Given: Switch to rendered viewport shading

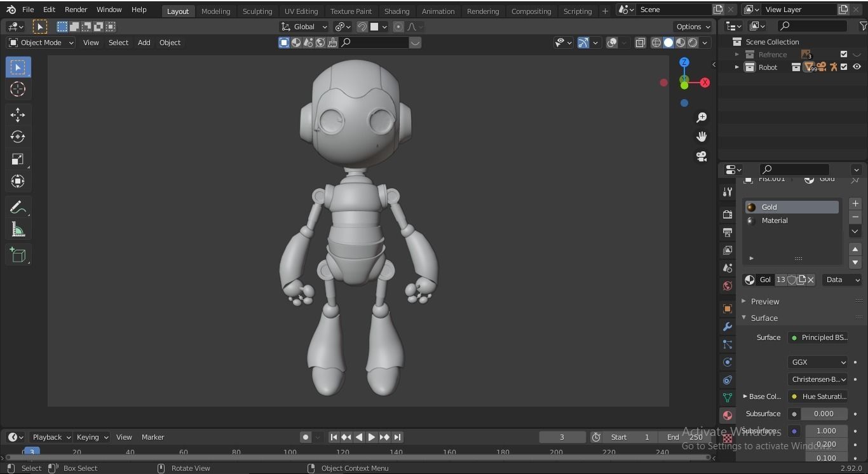Looking at the screenshot, I should [x=693, y=43].
